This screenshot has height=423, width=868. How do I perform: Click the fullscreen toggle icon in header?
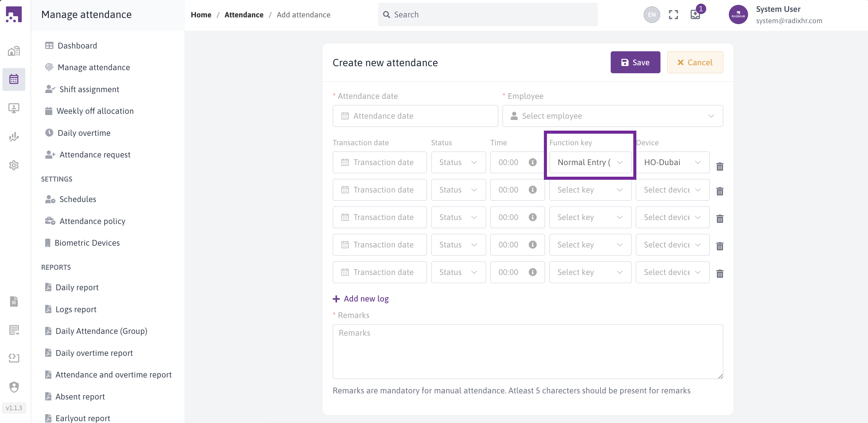click(x=673, y=14)
